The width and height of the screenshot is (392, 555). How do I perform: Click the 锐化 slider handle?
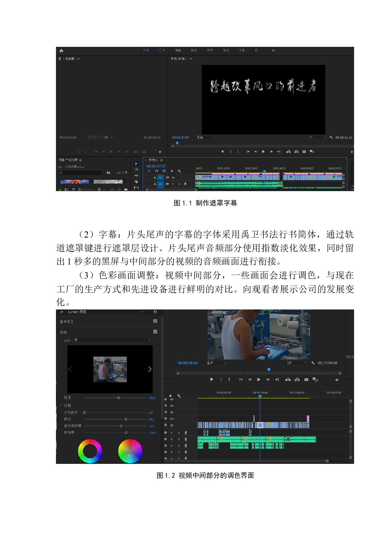[x=126, y=419]
